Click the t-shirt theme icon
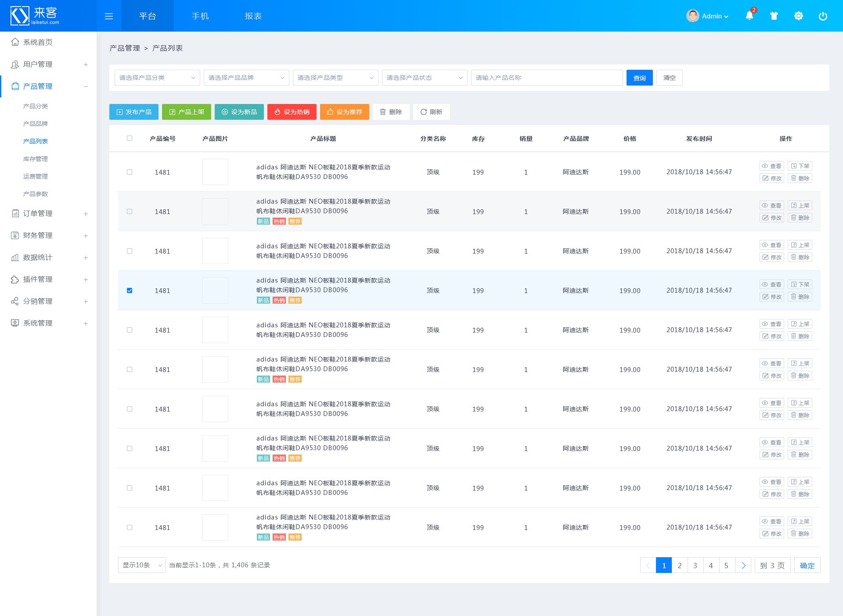This screenshot has height=616, width=843. [x=774, y=16]
